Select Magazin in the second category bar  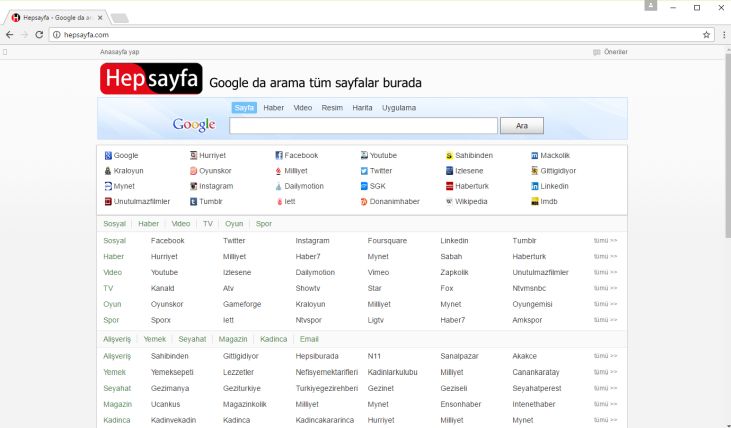(x=233, y=339)
